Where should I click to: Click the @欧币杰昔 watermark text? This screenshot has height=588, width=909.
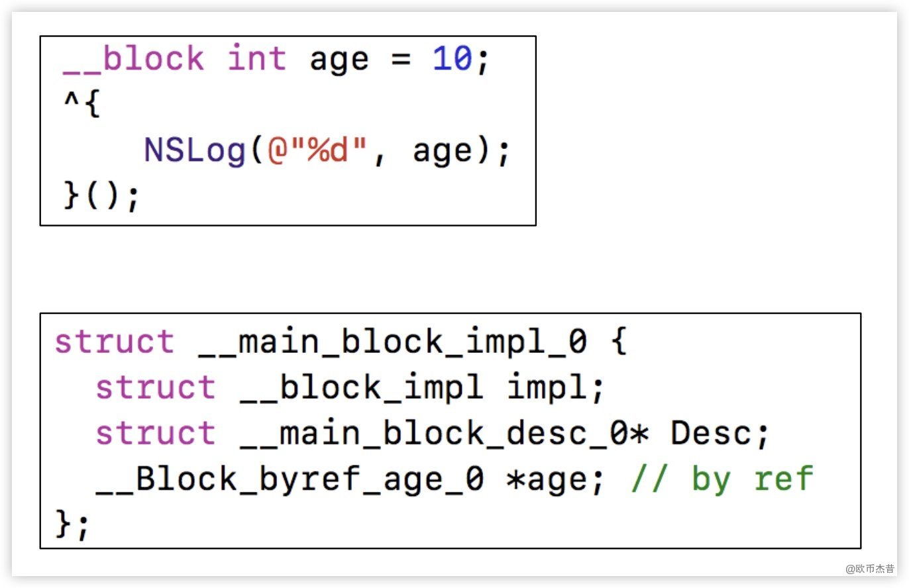869,569
